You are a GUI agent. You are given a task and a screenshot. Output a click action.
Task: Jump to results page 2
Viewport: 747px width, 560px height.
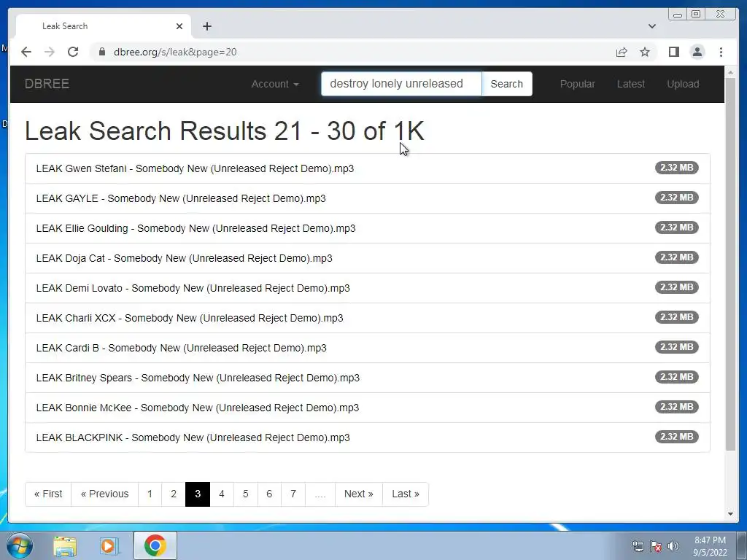[x=174, y=494]
